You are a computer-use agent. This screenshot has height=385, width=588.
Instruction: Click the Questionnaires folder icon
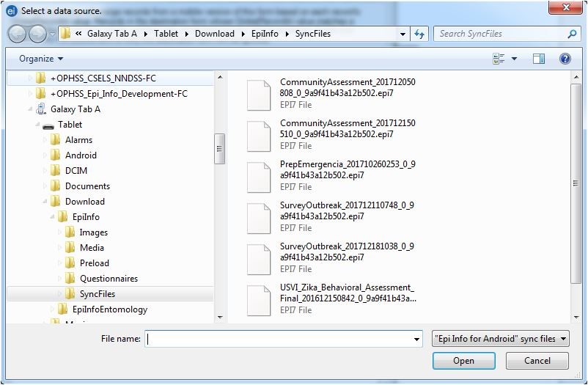(70, 279)
